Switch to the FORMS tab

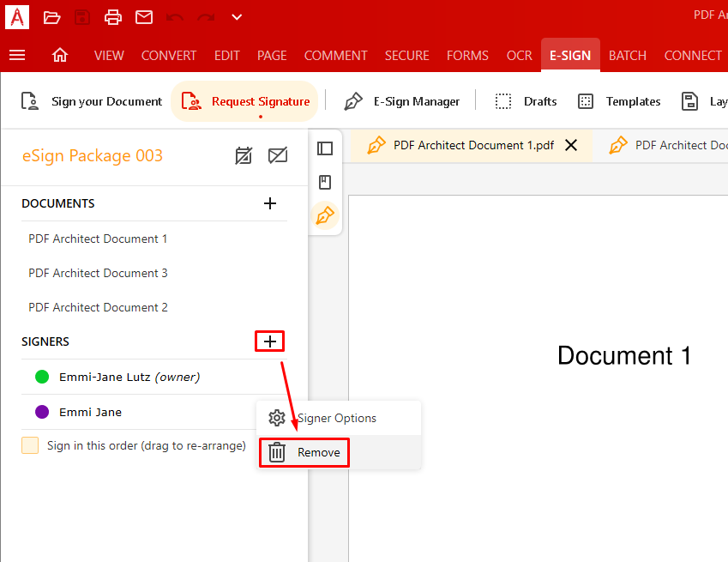467,55
